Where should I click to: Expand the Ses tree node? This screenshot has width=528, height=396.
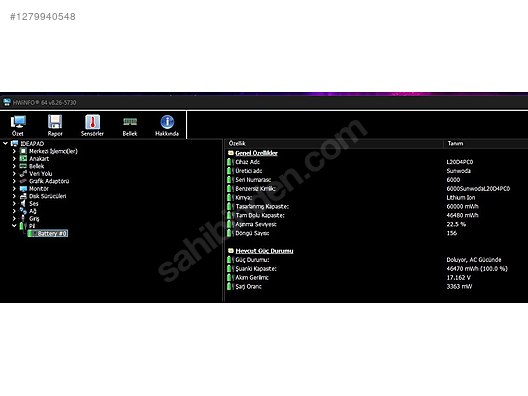coord(14,203)
